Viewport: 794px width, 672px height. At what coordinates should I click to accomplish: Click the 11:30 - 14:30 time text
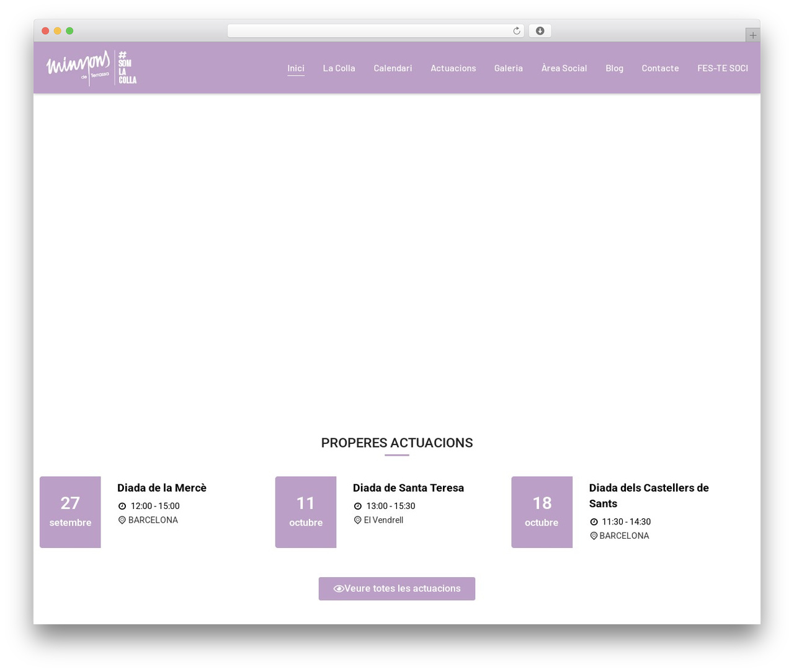pos(627,522)
